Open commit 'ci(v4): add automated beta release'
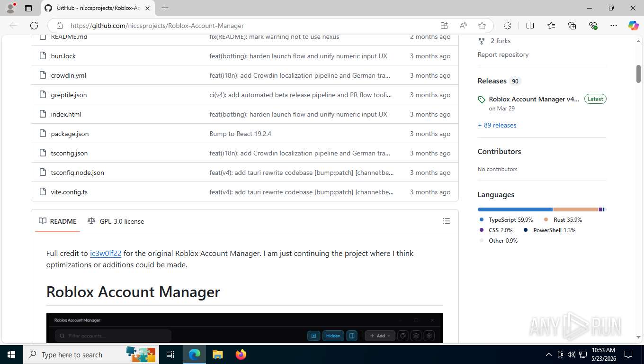644x364 pixels. tap(301, 95)
